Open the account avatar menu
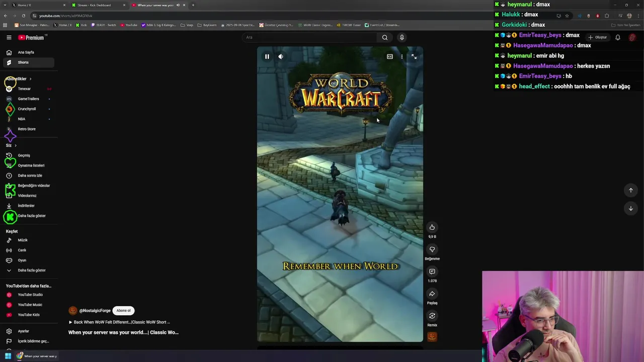Screen dimensions: 644x362 point(632,37)
